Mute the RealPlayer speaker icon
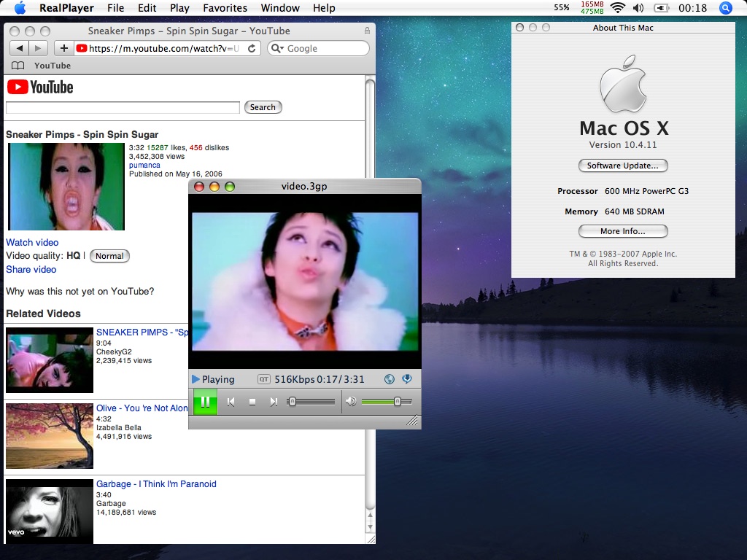Viewport: 747px width, 560px height. (351, 402)
